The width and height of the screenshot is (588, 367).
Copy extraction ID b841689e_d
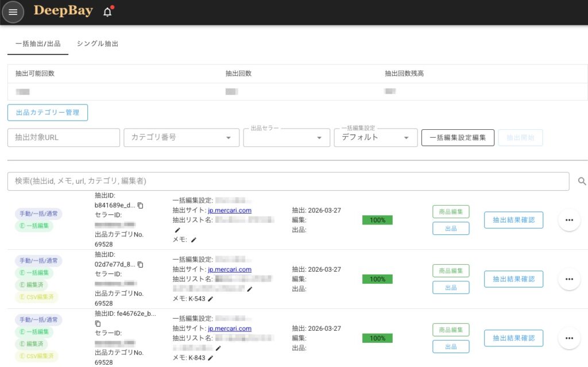point(141,205)
